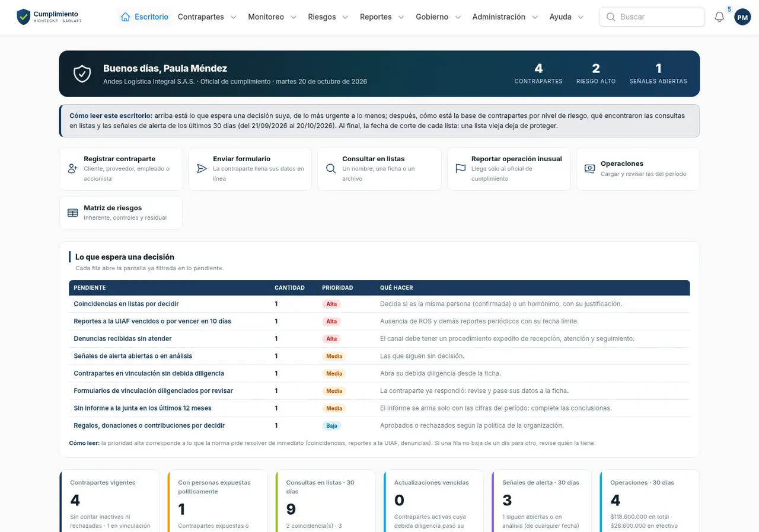Click the Cantidad column header
759x532 pixels.
pos(289,288)
